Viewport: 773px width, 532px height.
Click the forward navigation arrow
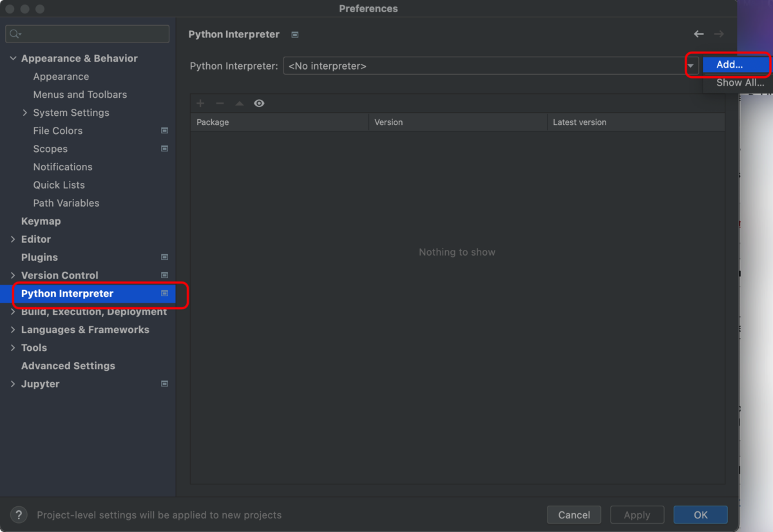coord(719,34)
